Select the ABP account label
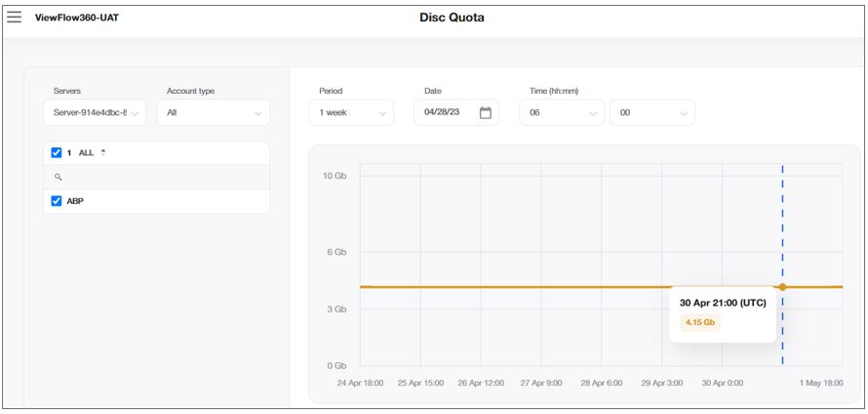This screenshot has width=868, height=414. tap(75, 201)
